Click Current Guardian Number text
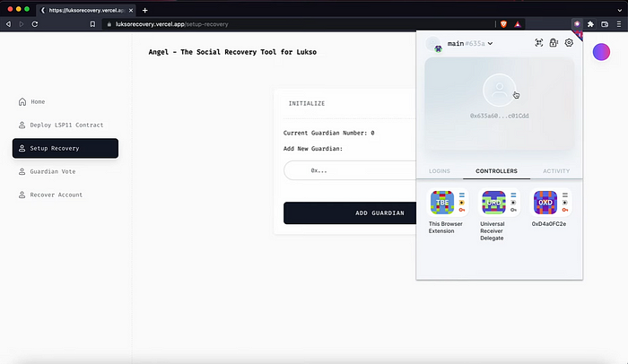Viewport: 628px width, 364px height. [329, 133]
